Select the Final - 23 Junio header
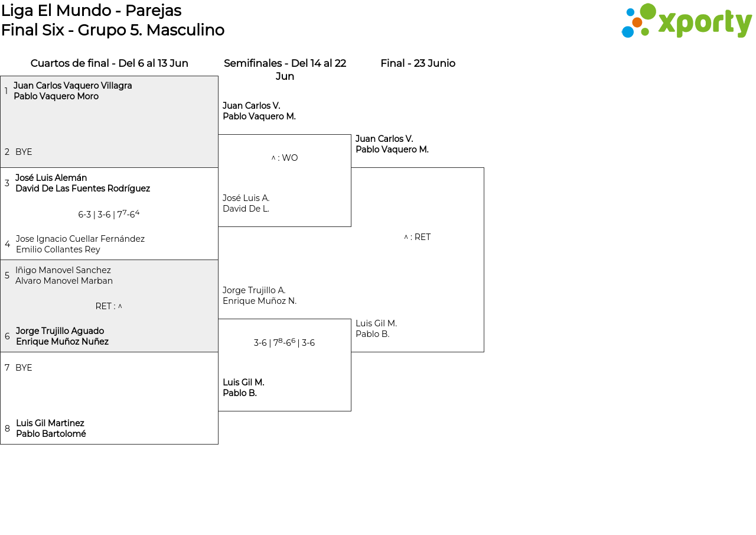This screenshot has height=535, width=756. point(418,63)
